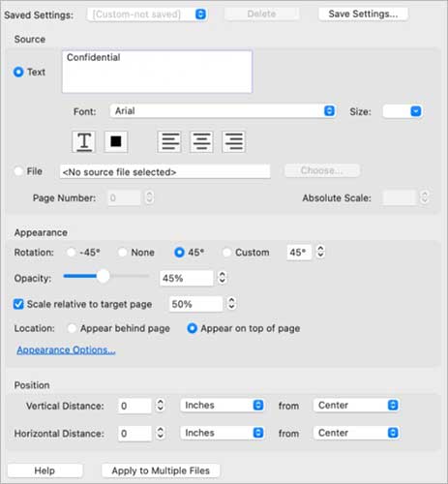Open the Font dropdown showing Arial
448x484 pixels.
pyautogui.click(x=223, y=111)
